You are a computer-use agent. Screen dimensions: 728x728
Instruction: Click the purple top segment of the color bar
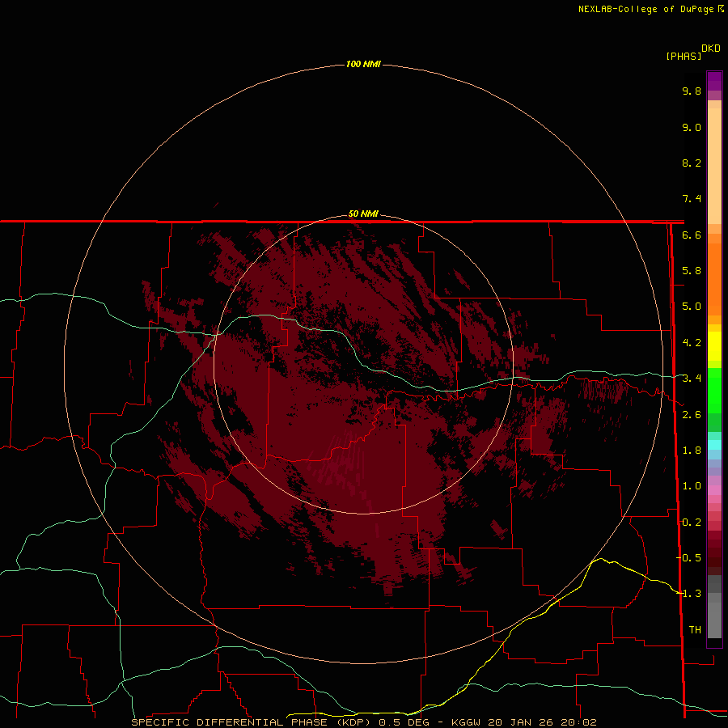click(714, 81)
